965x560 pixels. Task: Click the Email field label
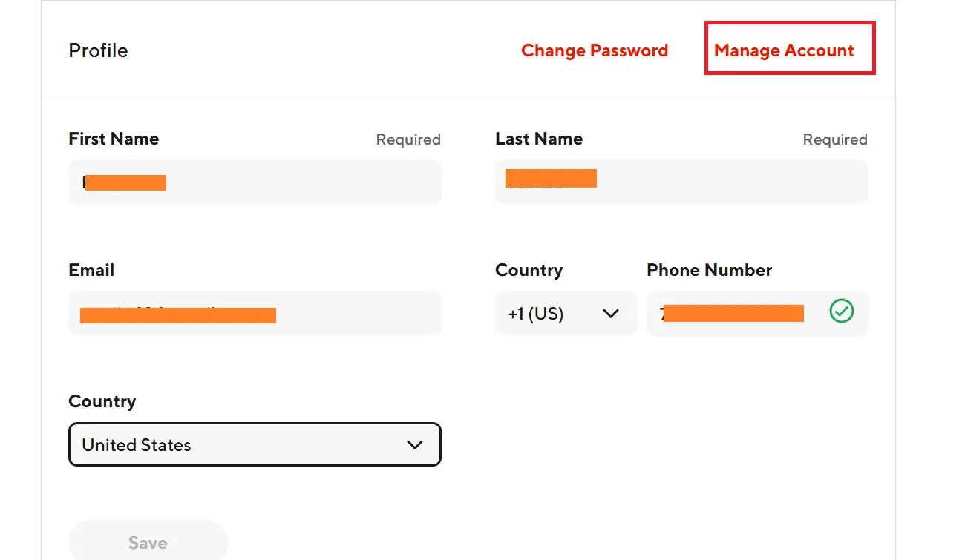coord(91,270)
